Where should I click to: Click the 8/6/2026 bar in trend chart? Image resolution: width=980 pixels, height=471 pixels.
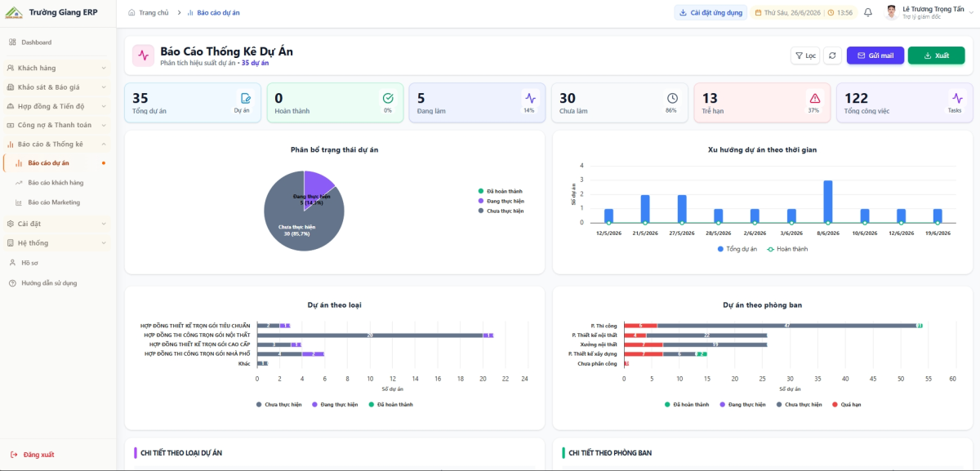coord(827,202)
